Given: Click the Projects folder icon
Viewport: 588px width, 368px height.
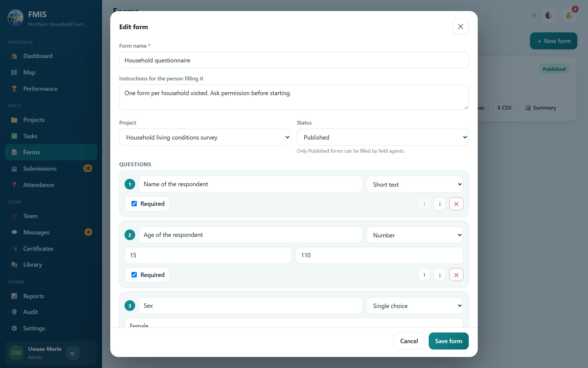Looking at the screenshot, I should [x=14, y=120].
